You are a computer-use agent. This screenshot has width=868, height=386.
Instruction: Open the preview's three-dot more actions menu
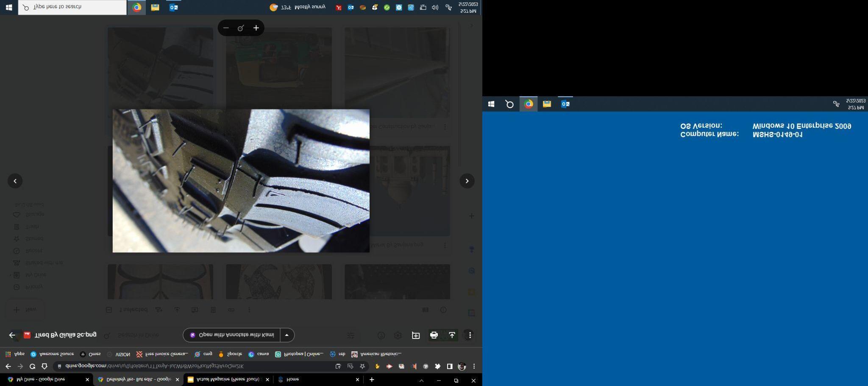tap(470, 335)
